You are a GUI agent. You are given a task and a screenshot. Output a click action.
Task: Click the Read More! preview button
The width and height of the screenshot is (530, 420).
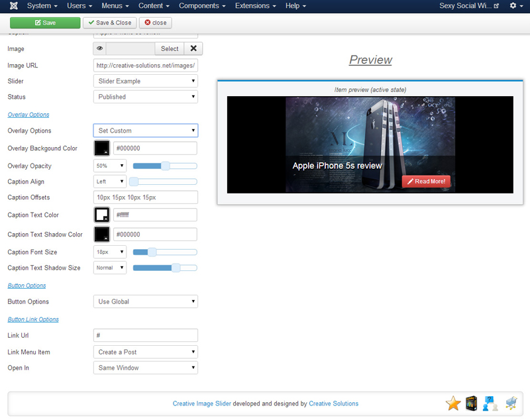point(426,182)
